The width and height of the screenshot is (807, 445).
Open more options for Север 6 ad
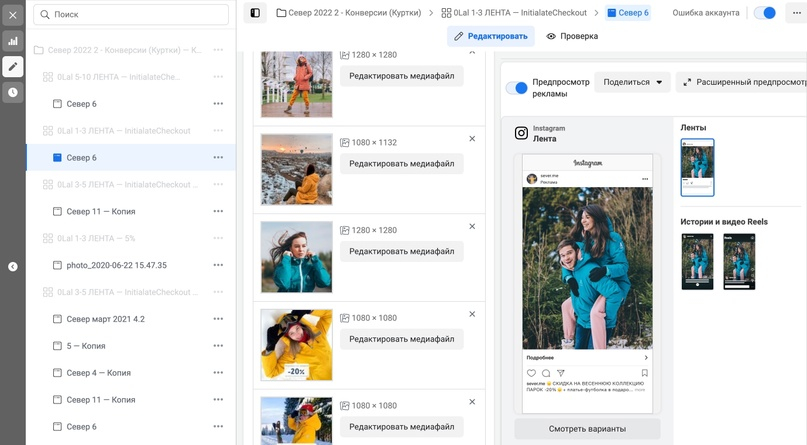[x=218, y=158]
